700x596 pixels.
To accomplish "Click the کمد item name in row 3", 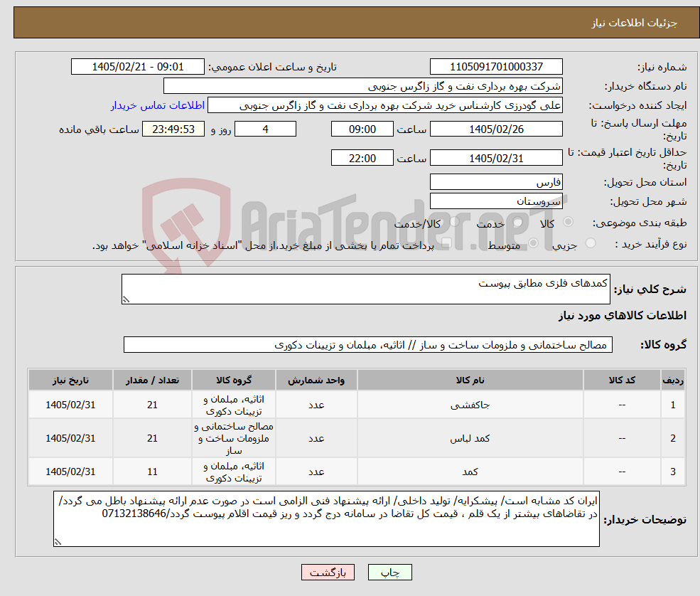I will coord(470,472).
